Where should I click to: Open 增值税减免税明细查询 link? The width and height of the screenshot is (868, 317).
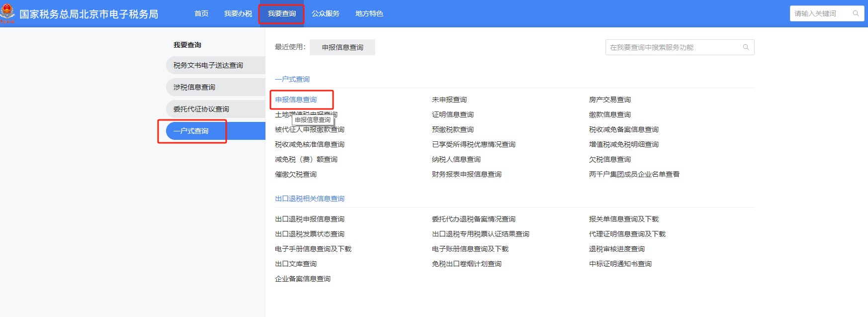tap(624, 144)
